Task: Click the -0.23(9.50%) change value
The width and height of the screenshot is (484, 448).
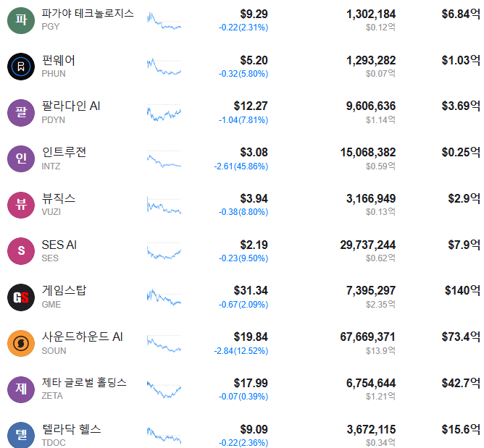Action: tap(243, 258)
